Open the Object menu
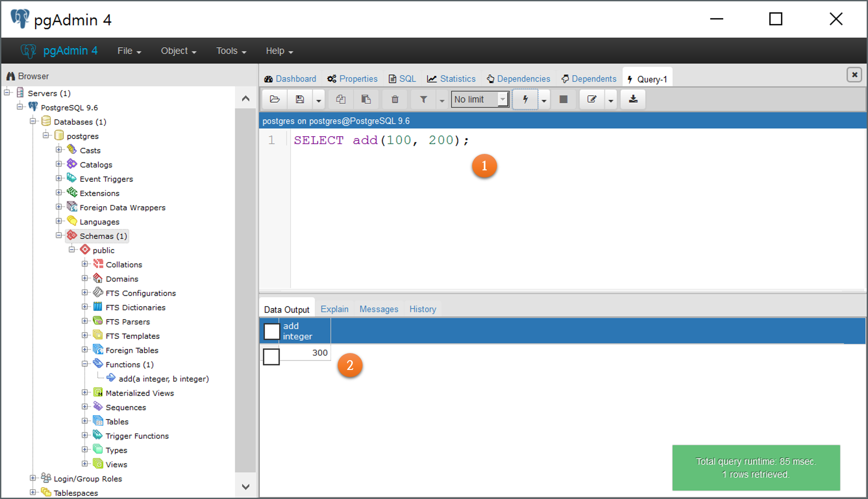This screenshot has height=499, width=868. [178, 51]
